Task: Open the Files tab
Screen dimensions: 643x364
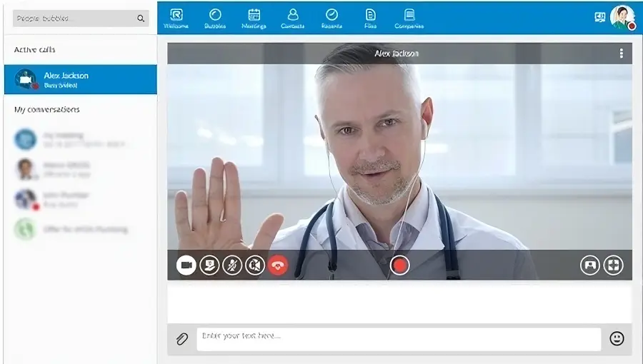Action: pos(370,18)
